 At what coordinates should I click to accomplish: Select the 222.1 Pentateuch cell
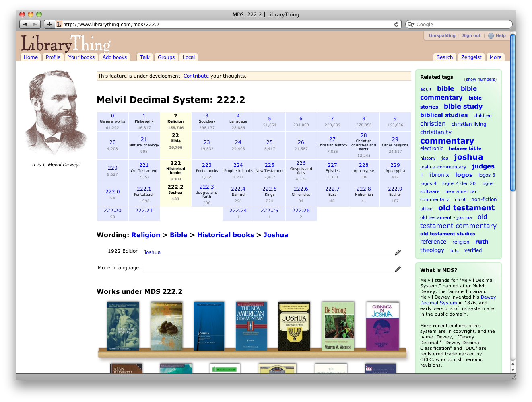[144, 195]
